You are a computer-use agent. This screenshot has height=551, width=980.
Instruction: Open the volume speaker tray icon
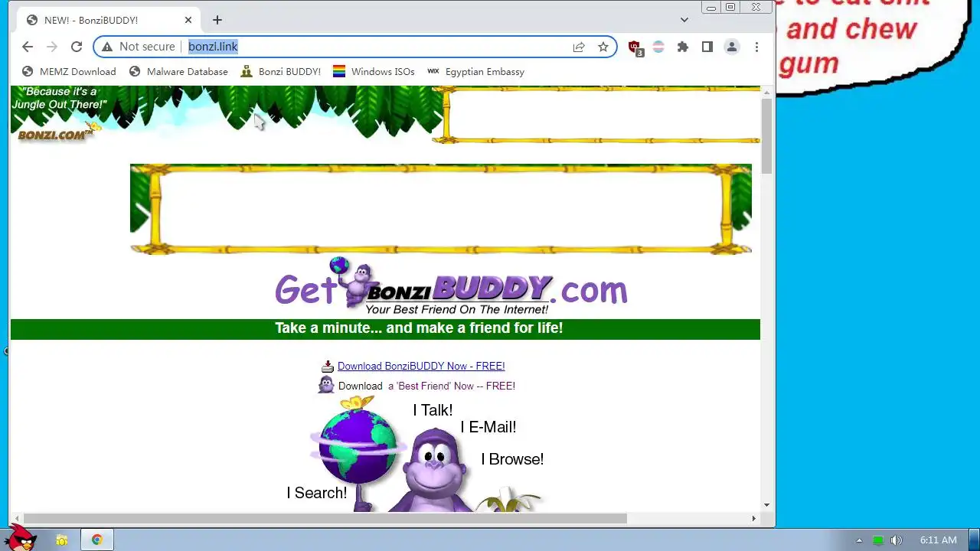[897, 540]
